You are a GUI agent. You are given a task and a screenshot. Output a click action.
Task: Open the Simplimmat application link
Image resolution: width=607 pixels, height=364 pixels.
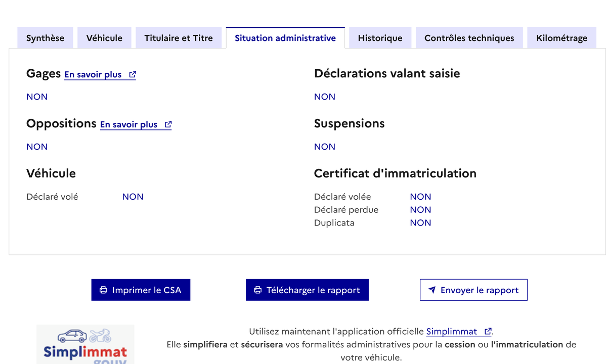[x=452, y=332]
